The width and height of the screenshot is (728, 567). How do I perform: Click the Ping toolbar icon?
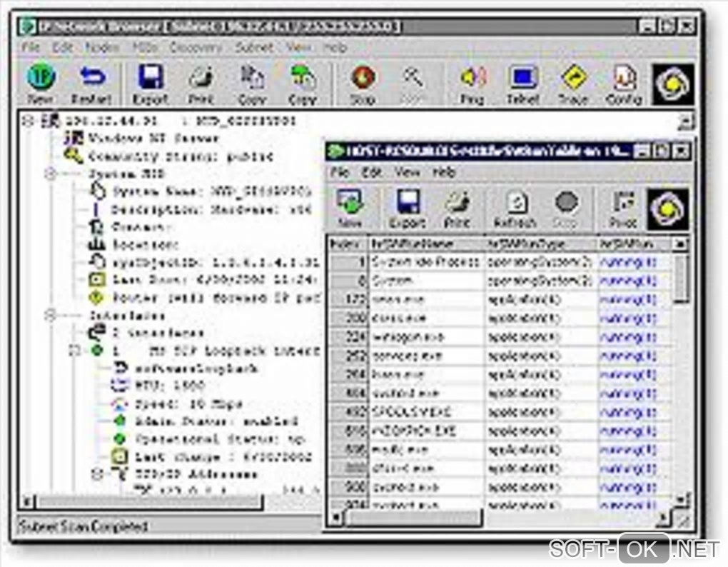point(472,84)
